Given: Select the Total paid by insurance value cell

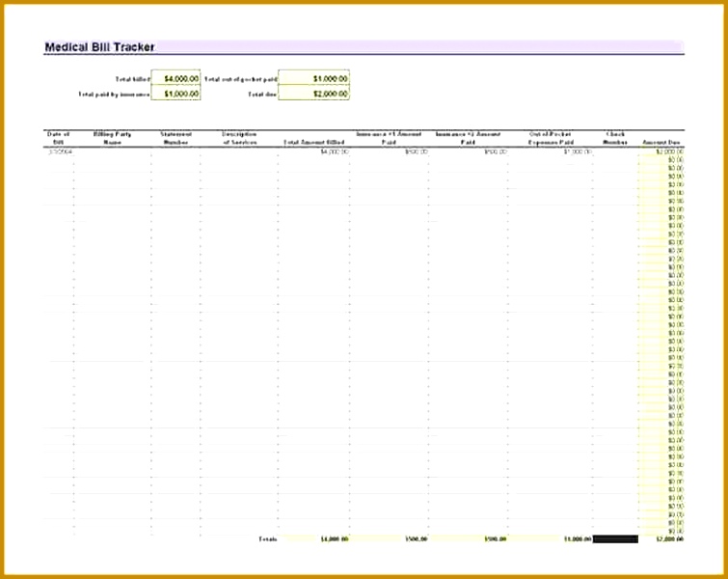Looking at the screenshot, I should click(x=175, y=94).
